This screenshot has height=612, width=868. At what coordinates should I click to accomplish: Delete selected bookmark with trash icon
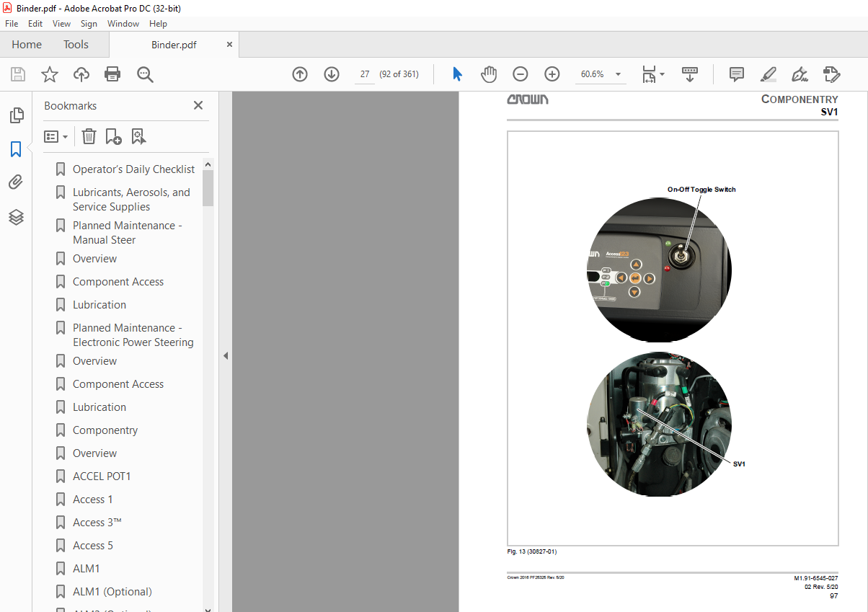(89, 136)
